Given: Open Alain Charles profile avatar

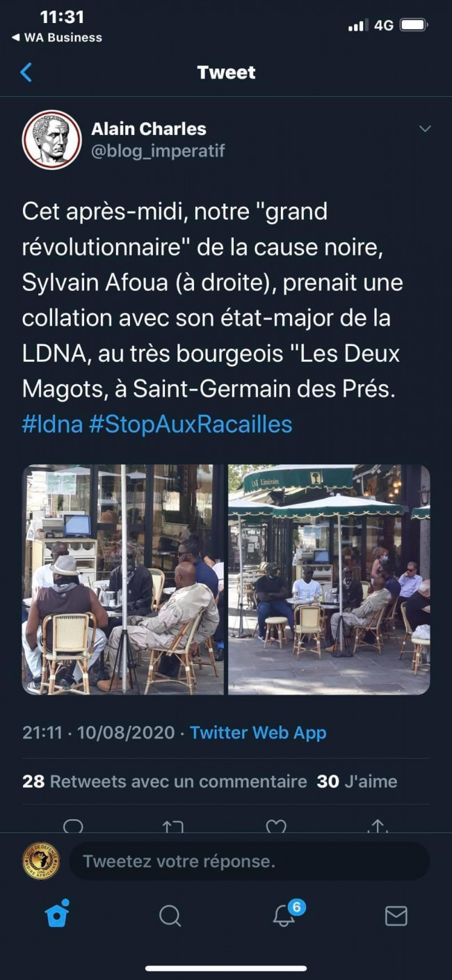Looking at the screenshot, I should pos(51,140).
